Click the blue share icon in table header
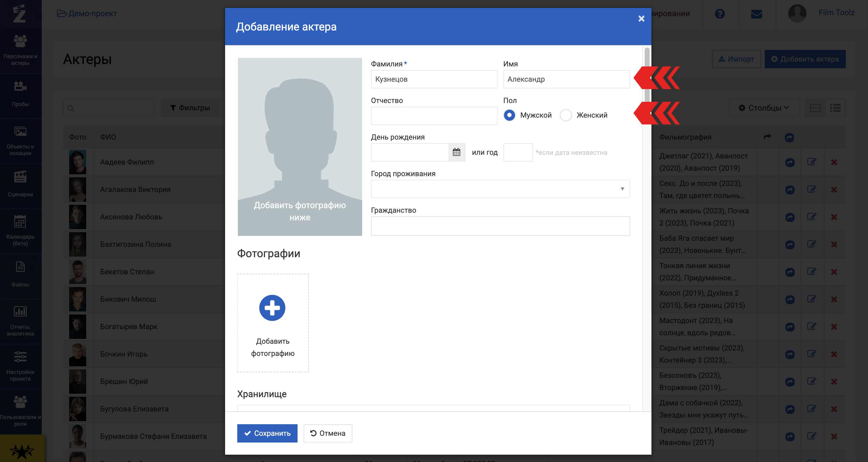 pyautogui.click(x=789, y=137)
